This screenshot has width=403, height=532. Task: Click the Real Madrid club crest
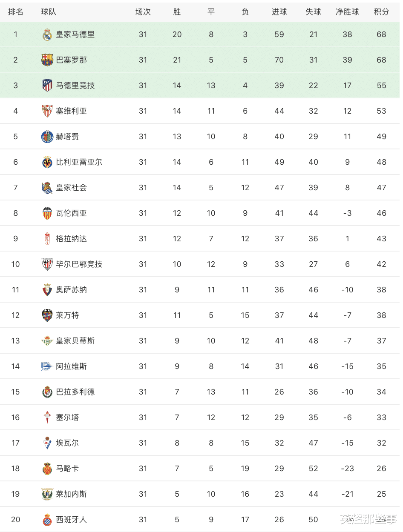coord(47,34)
